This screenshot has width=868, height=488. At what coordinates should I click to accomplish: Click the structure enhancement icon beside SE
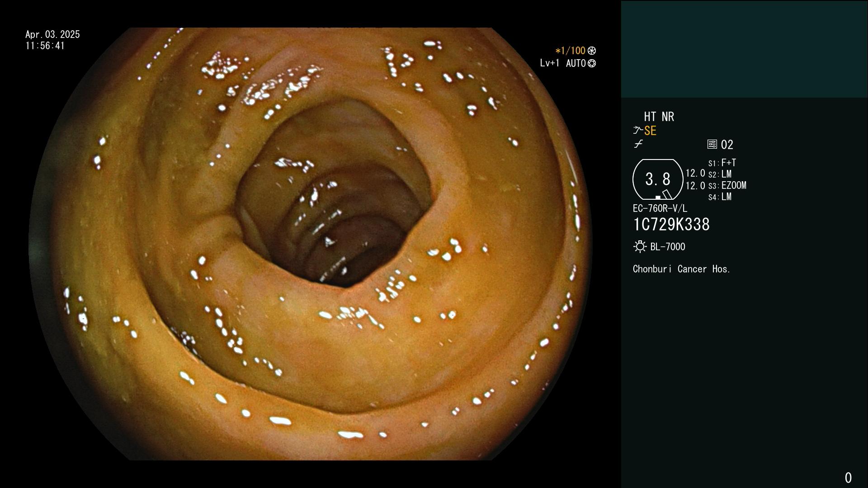point(638,130)
